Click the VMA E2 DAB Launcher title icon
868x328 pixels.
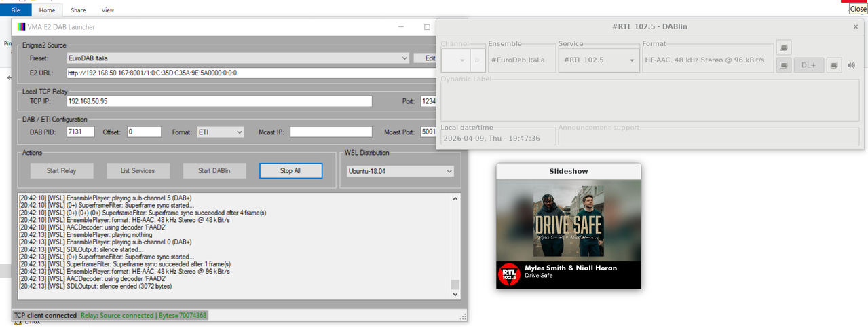pos(21,27)
